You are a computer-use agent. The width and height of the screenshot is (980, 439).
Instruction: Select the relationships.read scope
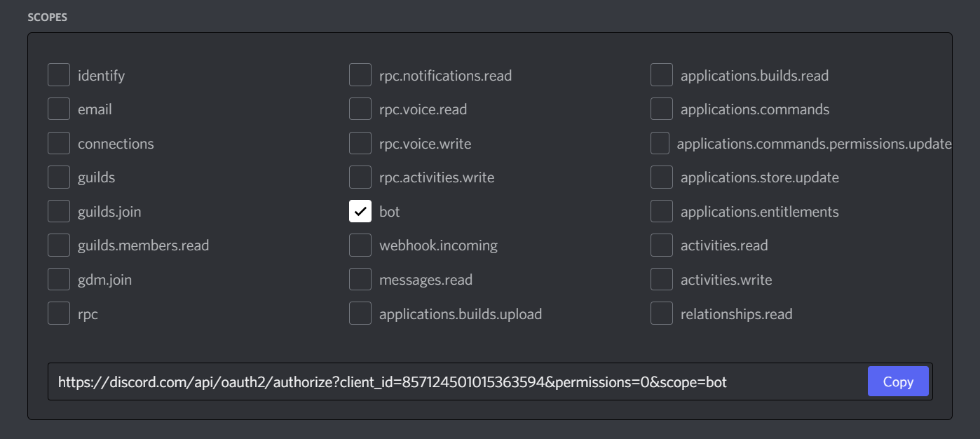coord(662,313)
